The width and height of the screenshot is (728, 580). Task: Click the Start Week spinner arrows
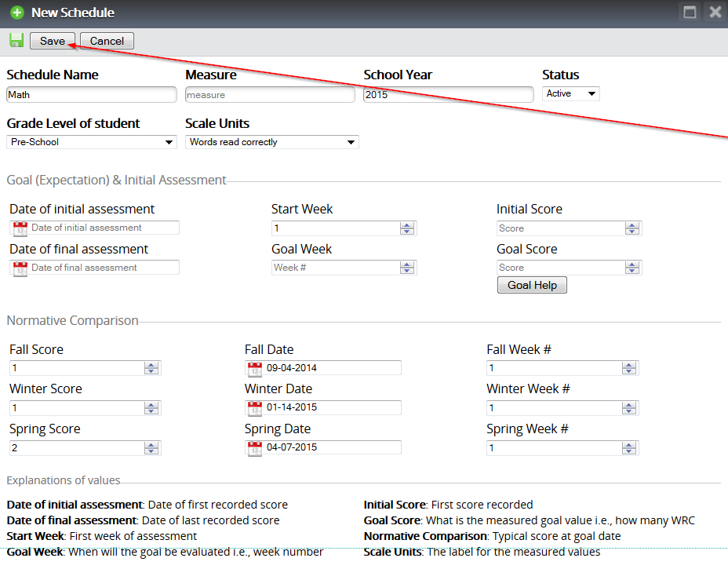(x=406, y=228)
